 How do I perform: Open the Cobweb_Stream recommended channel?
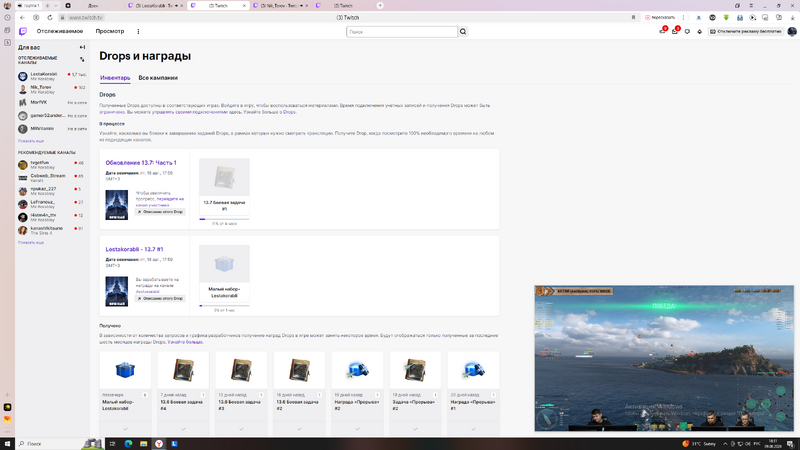point(52,178)
